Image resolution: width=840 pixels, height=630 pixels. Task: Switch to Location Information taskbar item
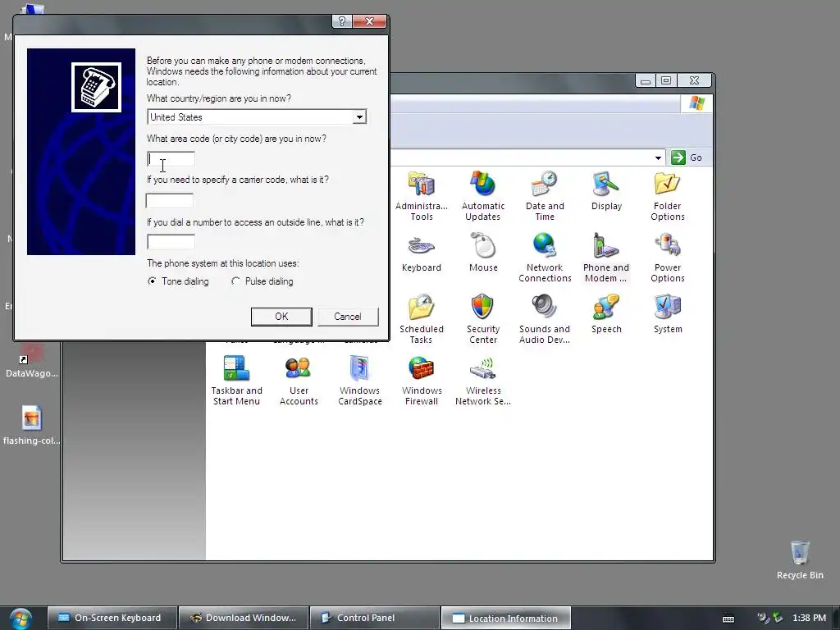(x=505, y=619)
